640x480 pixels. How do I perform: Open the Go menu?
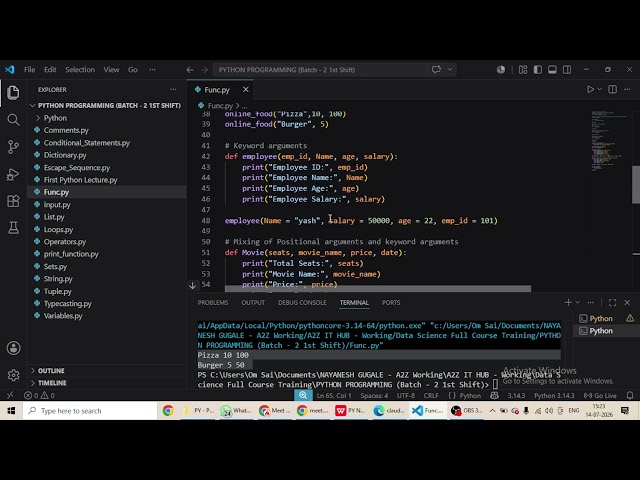[133, 70]
